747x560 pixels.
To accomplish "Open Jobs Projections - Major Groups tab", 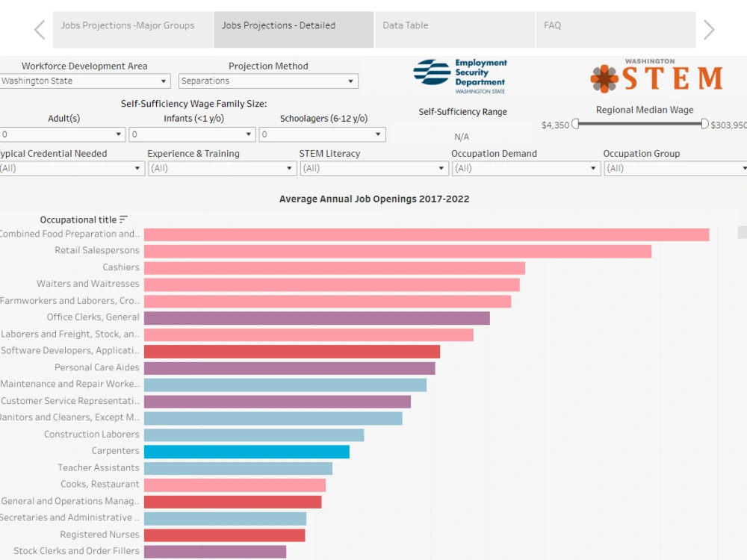I will [132, 30].
